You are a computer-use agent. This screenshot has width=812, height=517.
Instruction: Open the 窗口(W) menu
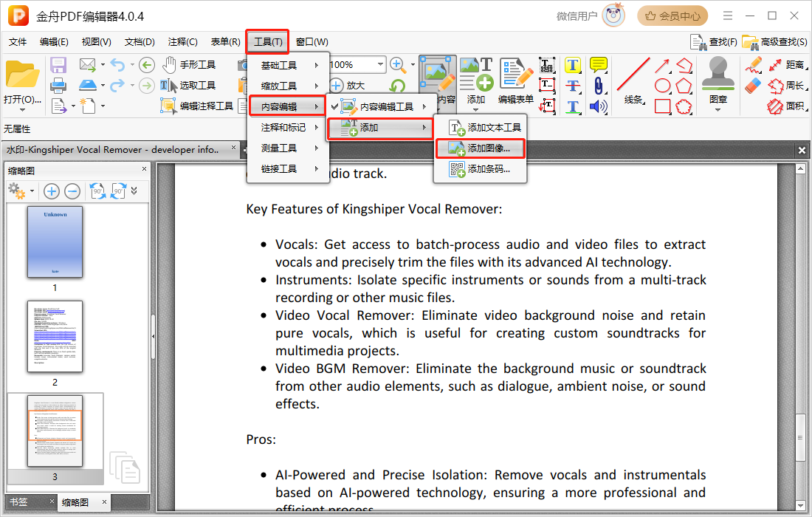[x=312, y=42]
